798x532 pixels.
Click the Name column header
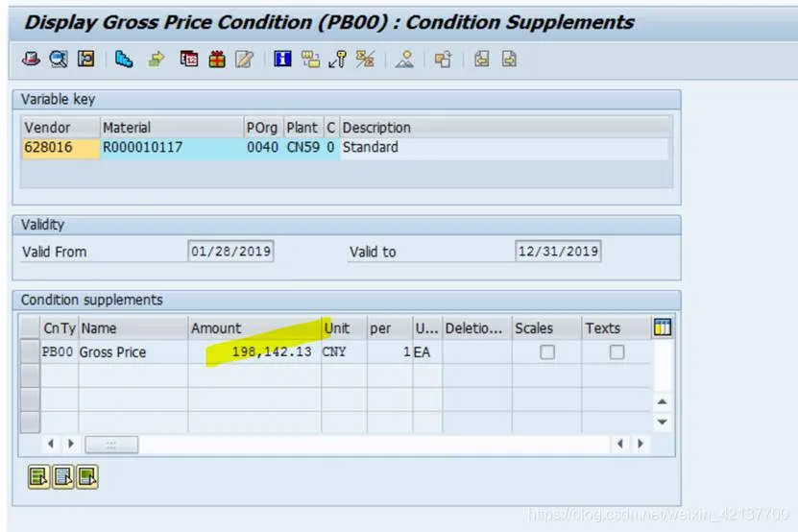point(133,328)
